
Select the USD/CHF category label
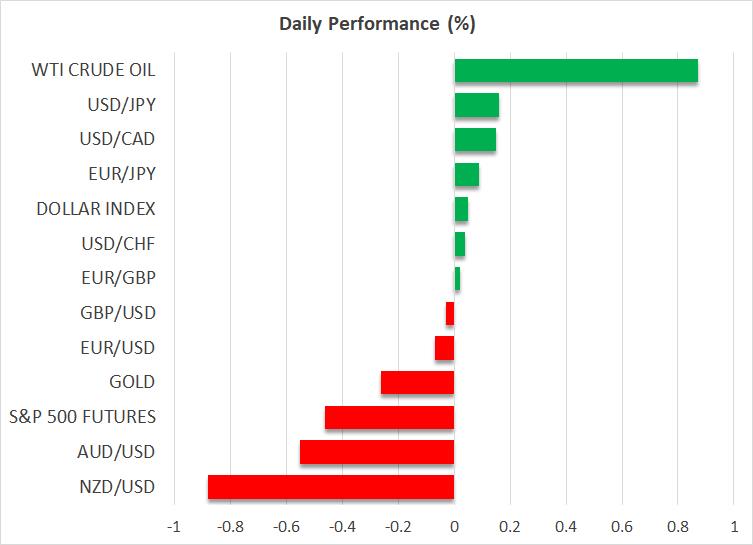click(120, 244)
